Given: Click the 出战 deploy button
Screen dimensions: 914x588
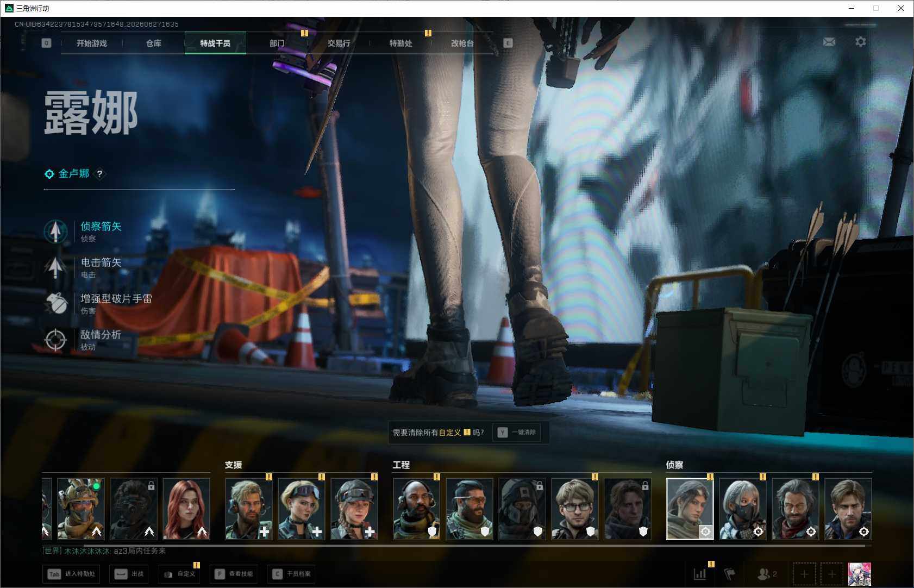Looking at the screenshot, I should click(x=129, y=574).
